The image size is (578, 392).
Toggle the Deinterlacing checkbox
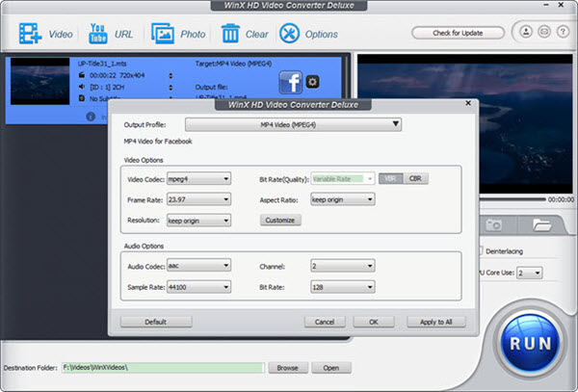(x=481, y=250)
